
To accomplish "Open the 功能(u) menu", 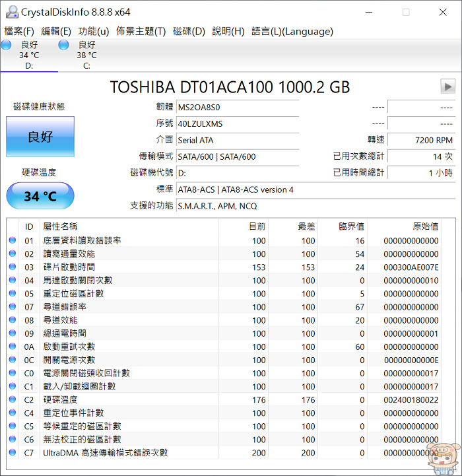I will pyautogui.click(x=94, y=31).
